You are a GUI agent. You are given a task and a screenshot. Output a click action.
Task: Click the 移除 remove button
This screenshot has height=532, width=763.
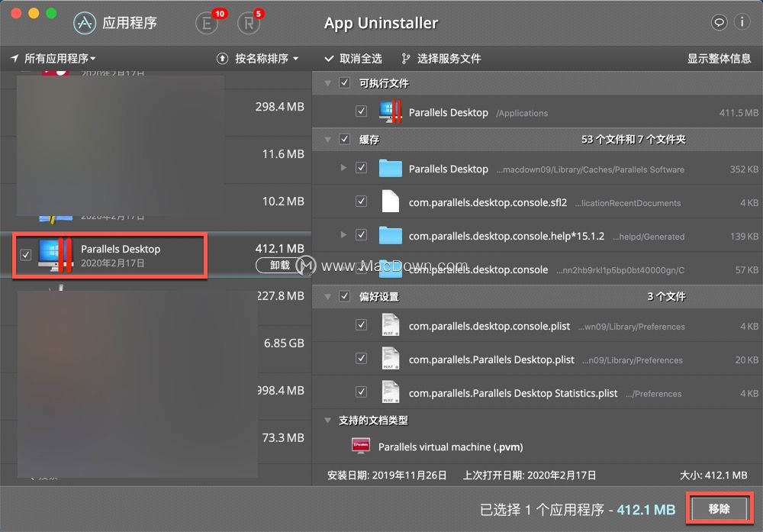(x=720, y=508)
